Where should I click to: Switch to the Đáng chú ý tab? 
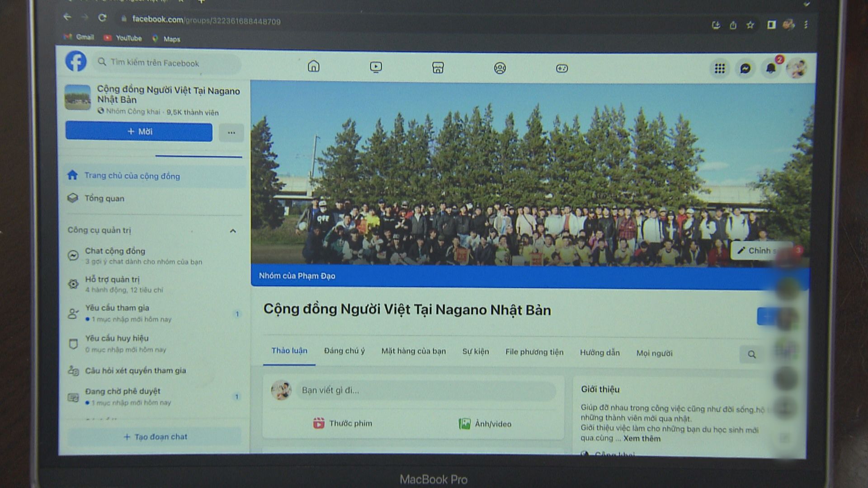click(x=344, y=351)
